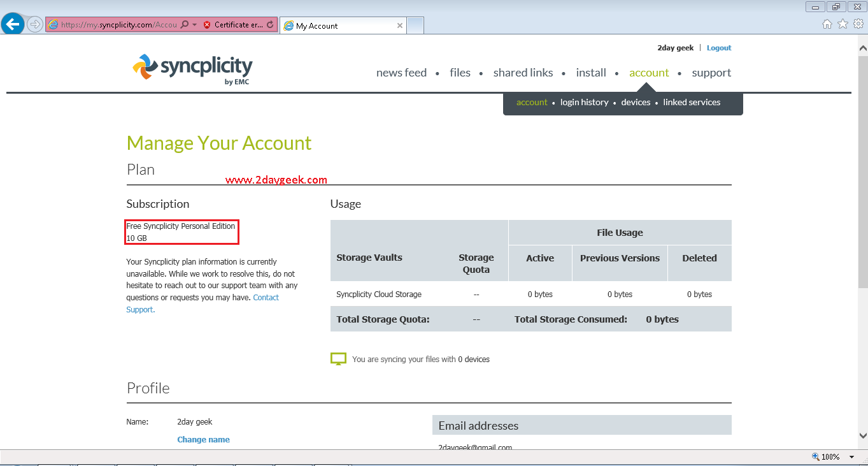The height and width of the screenshot is (466, 868).
Task: Click the Storage Vaults column header
Action: point(369,258)
